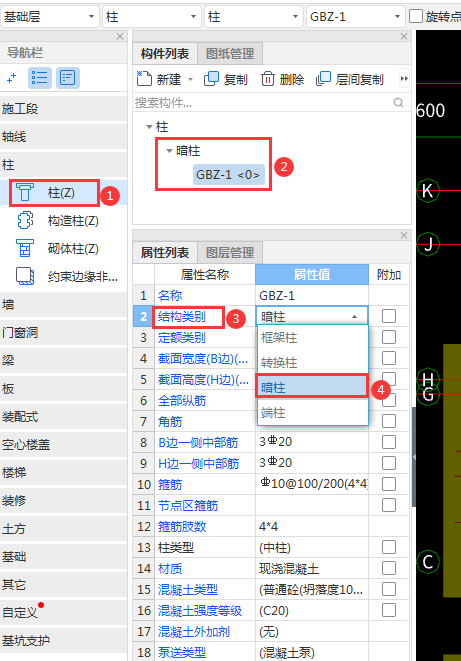This screenshot has width=461, height=661.
Task: Toggle 附加 checkbox for 截面宽度 row
Action: coord(389,358)
